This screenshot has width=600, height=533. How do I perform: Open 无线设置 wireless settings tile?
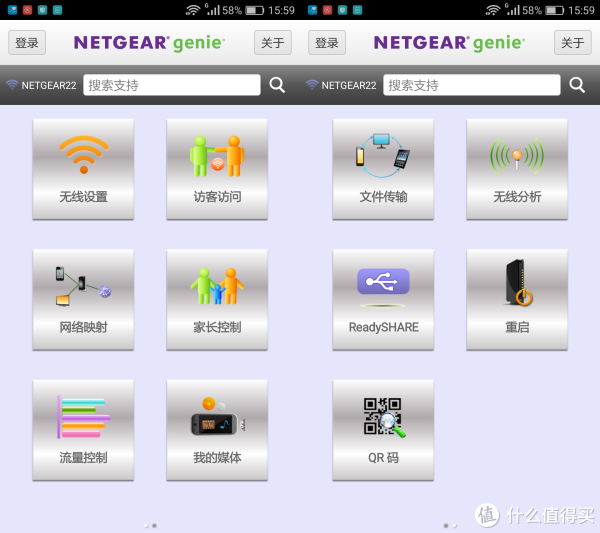coord(83,169)
